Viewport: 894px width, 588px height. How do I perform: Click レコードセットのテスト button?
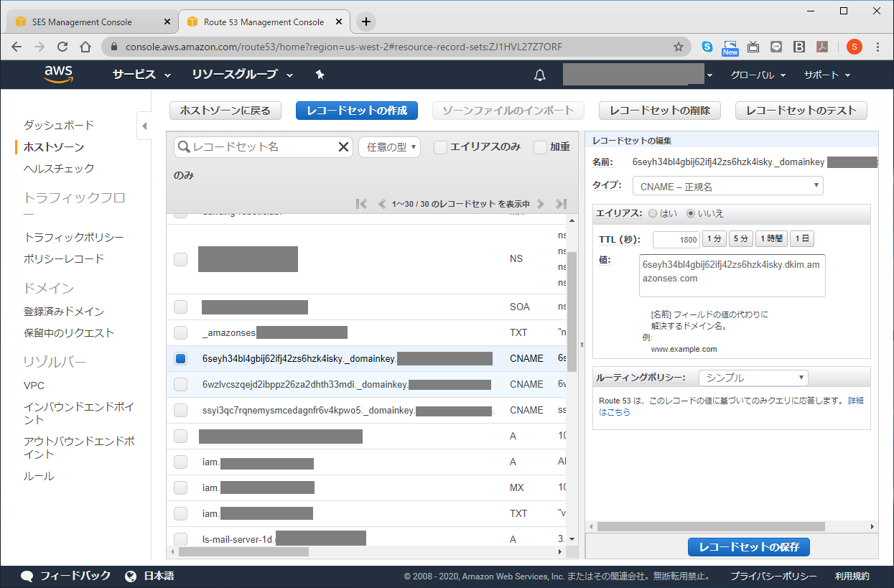coord(801,111)
